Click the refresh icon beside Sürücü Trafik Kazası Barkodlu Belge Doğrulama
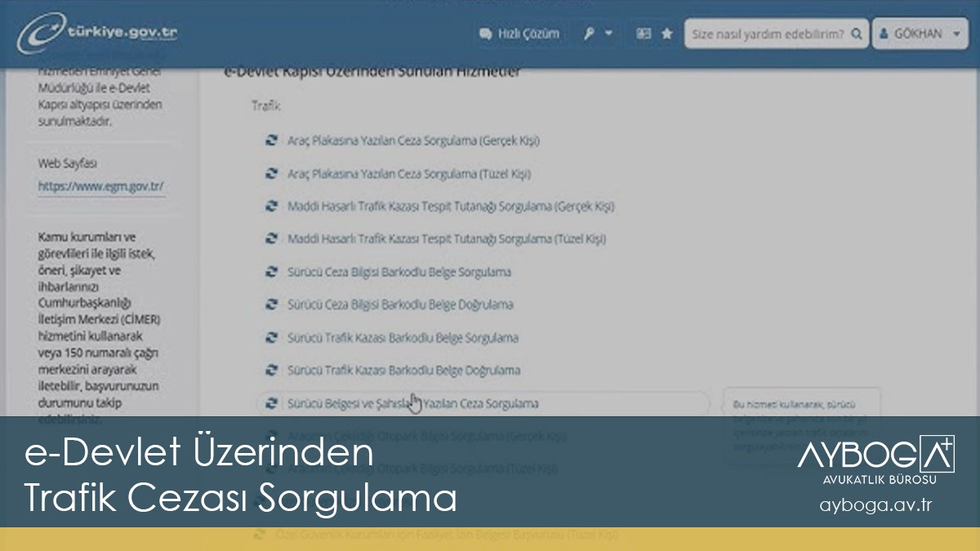Image resolution: width=980 pixels, height=551 pixels. point(269,371)
